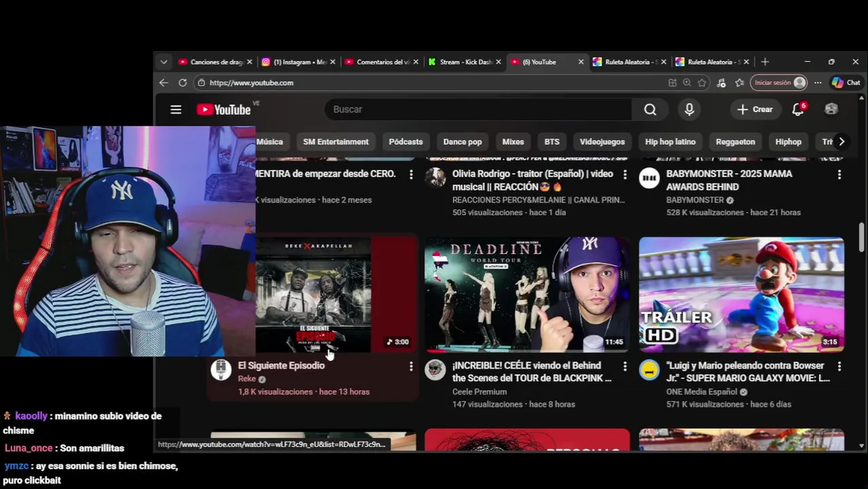The height and width of the screenshot is (489, 868).
Task: Go to the YouTube home logo
Action: [223, 109]
